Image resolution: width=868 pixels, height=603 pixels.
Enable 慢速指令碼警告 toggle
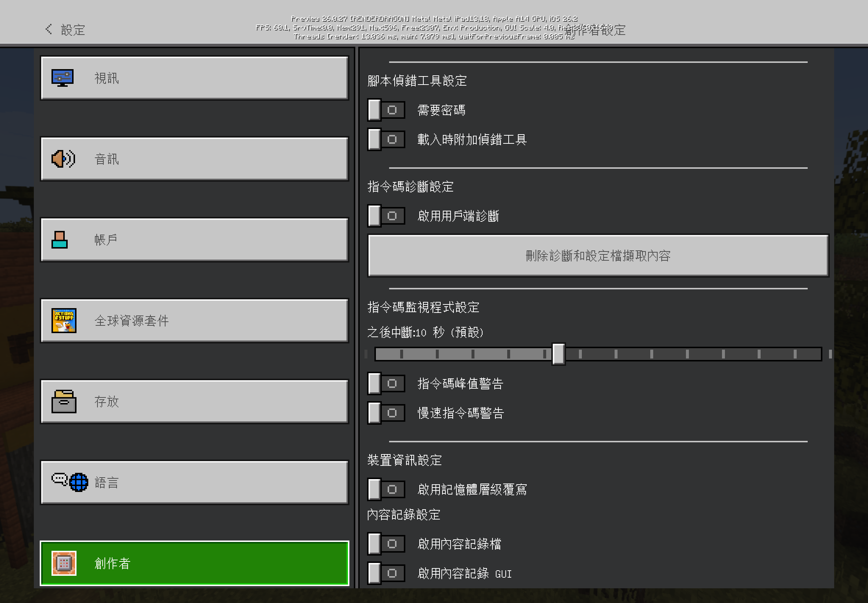pyautogui.click(x=386, y=413)
